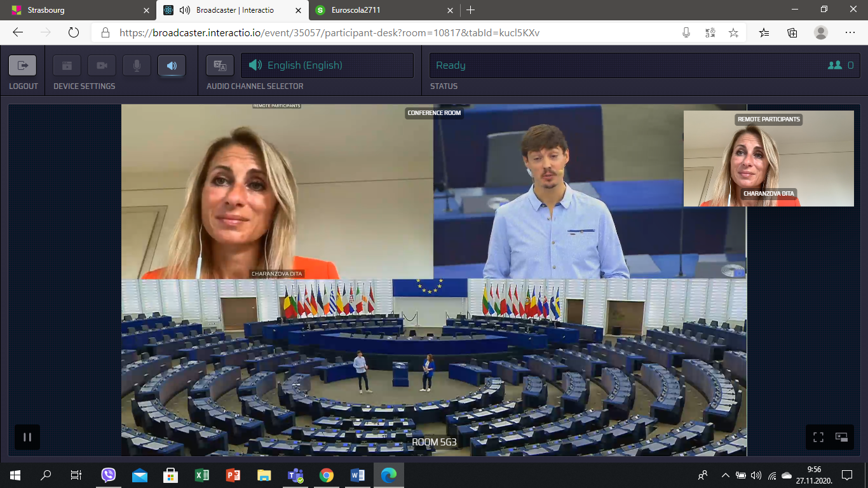
Task: Open the screen share device setting
Action: (x=67, y=65)
